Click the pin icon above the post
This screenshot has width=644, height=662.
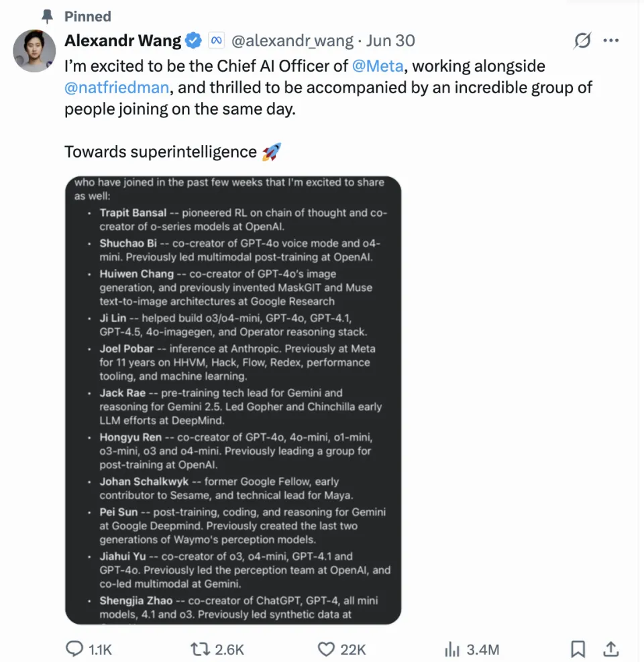click(47, 16)
